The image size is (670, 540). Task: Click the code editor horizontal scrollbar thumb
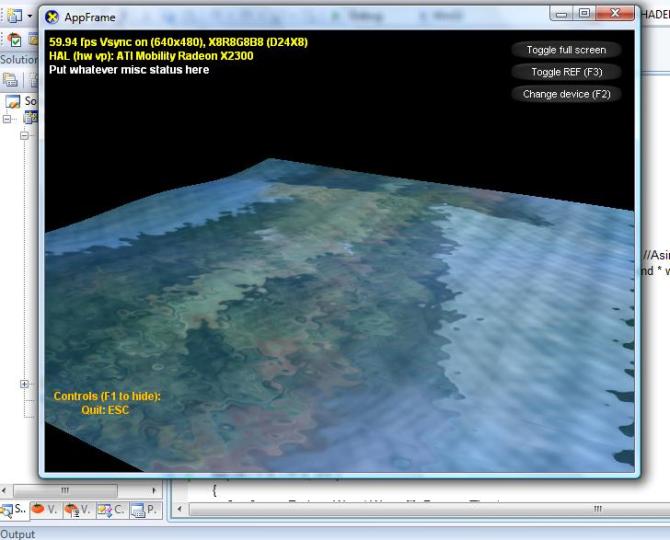429,509
